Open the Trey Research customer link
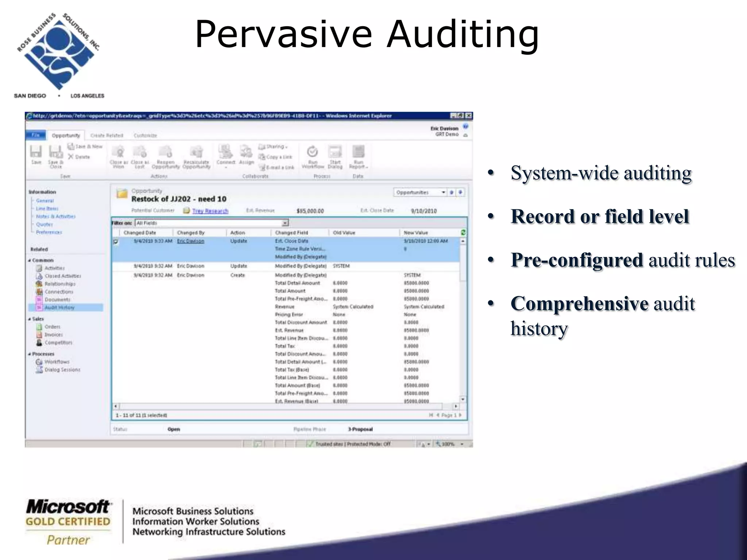The width and height of the screenshot is (747, 560). click(210, 211)
